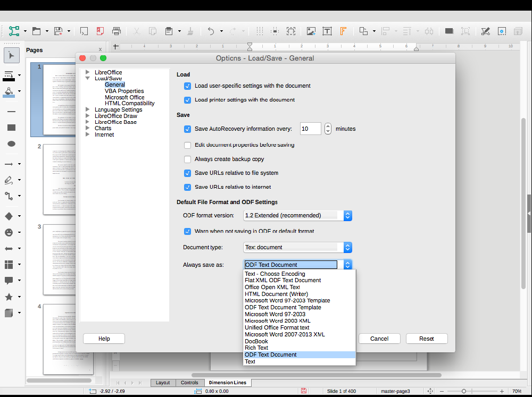Expand the Language Settings tree node

tap(88, 109)
